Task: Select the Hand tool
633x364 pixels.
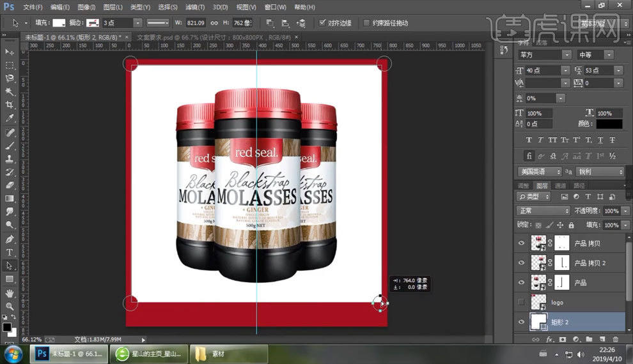Action: [x=10, y=294]
